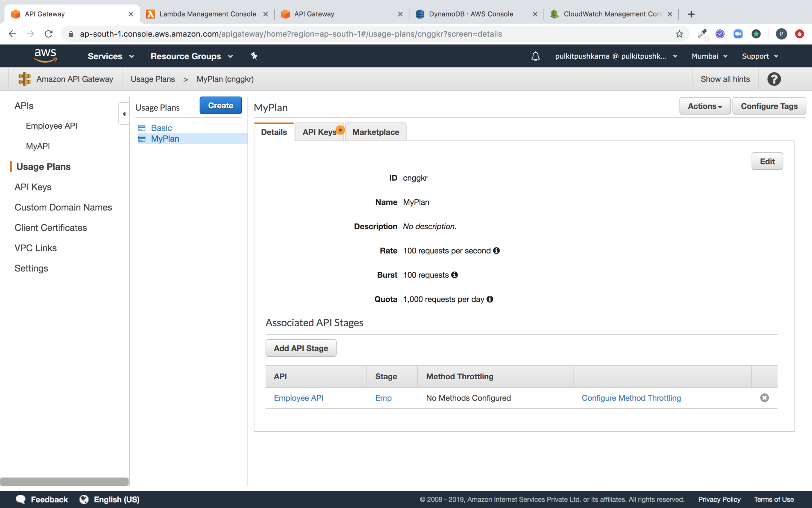Open the Services dropdown menu
Image resolution: width=812 pixels, height=508 pixels.
[x=111, y=56]
